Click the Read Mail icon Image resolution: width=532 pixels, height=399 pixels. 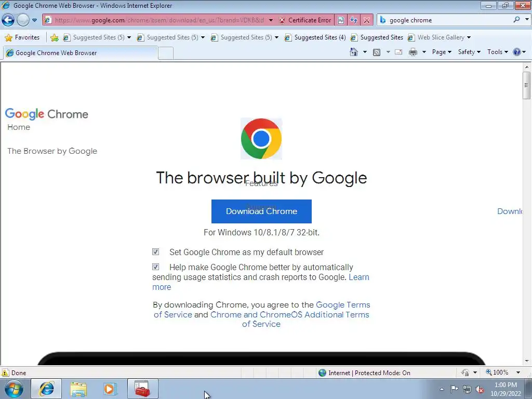point(398,52)
